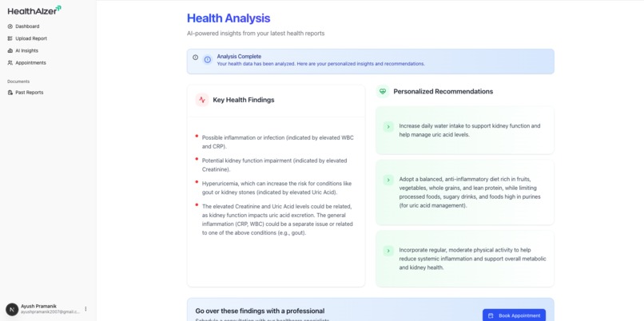Click the increase daily water intake card
Viewport: 644px width, 321px height.
click(465, 130)
